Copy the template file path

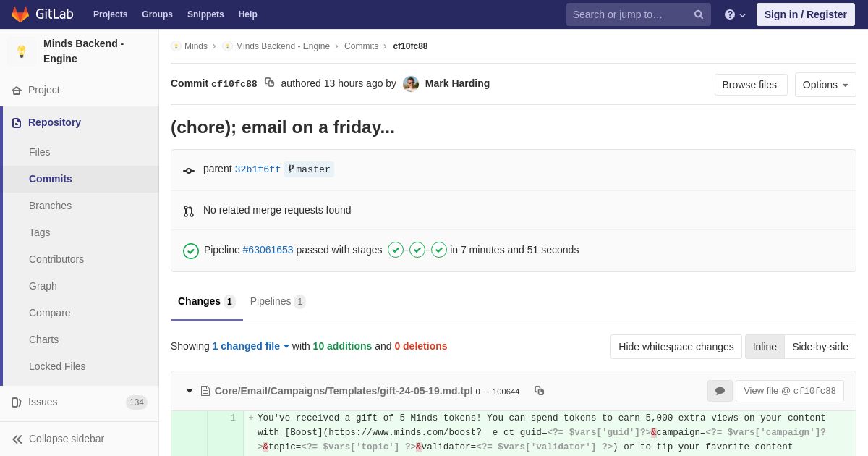click(x=539, y=391)
